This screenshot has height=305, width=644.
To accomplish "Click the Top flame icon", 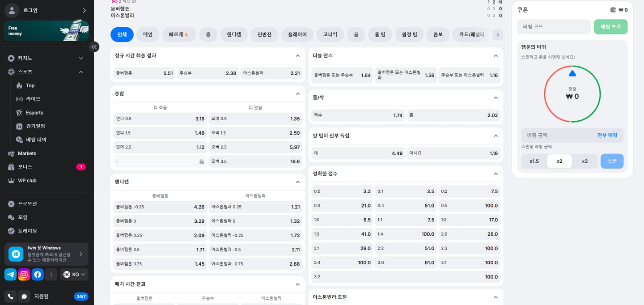I will pos(19,85).
